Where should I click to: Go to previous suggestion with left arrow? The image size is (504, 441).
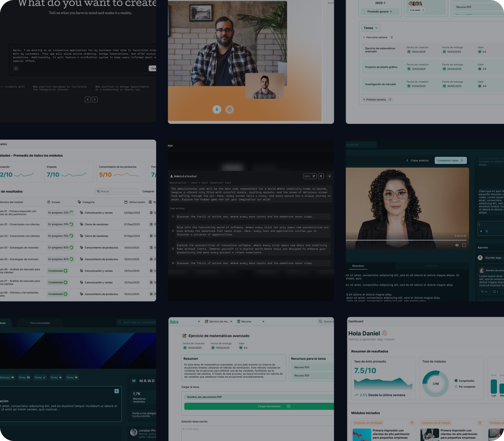(87, 99)
